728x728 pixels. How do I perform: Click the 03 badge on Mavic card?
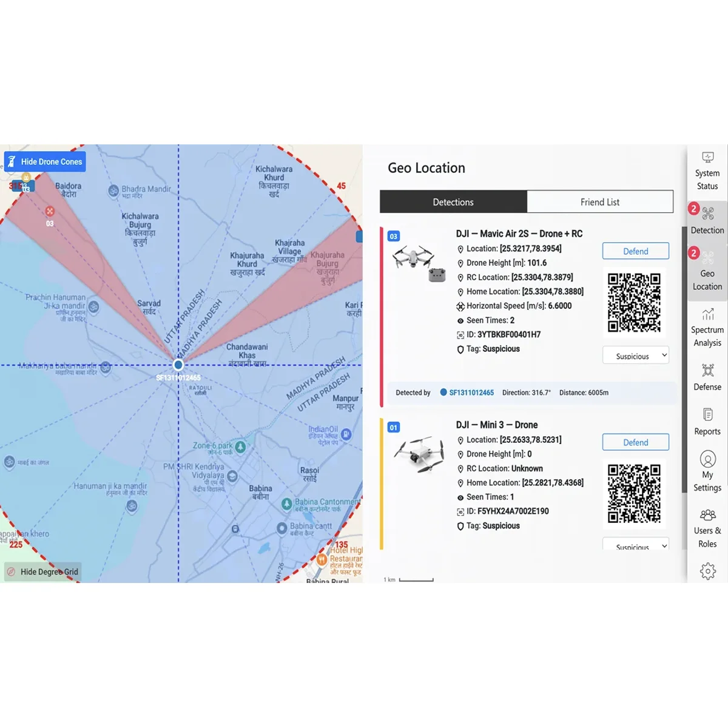pyautogui.click(x=394, y=236)
